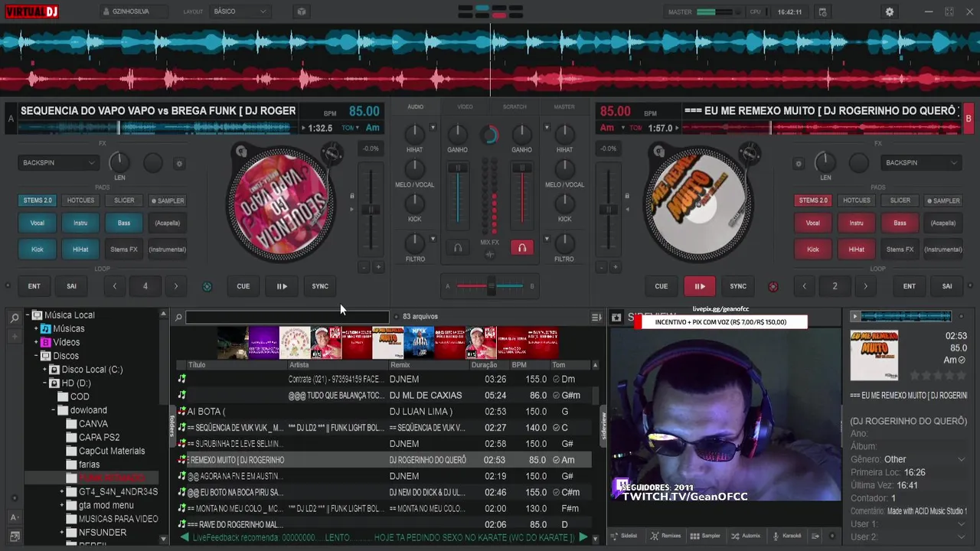Select deck B SAMPLER pad mode
This screenshot has width=980, height=551.
943,201
